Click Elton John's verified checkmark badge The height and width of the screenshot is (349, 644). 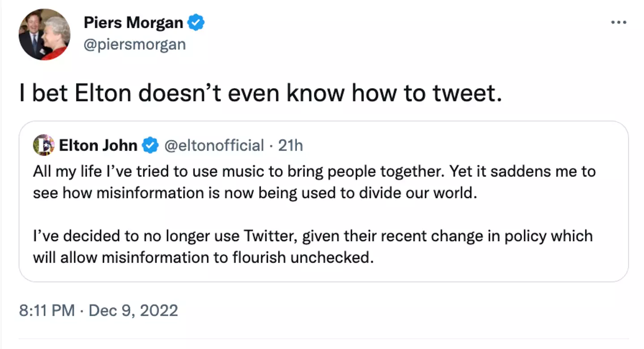(150, 145)
